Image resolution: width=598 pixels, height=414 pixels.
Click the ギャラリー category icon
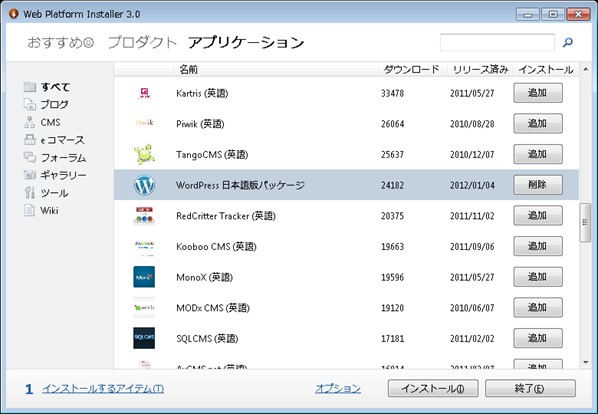pos(30,175)
